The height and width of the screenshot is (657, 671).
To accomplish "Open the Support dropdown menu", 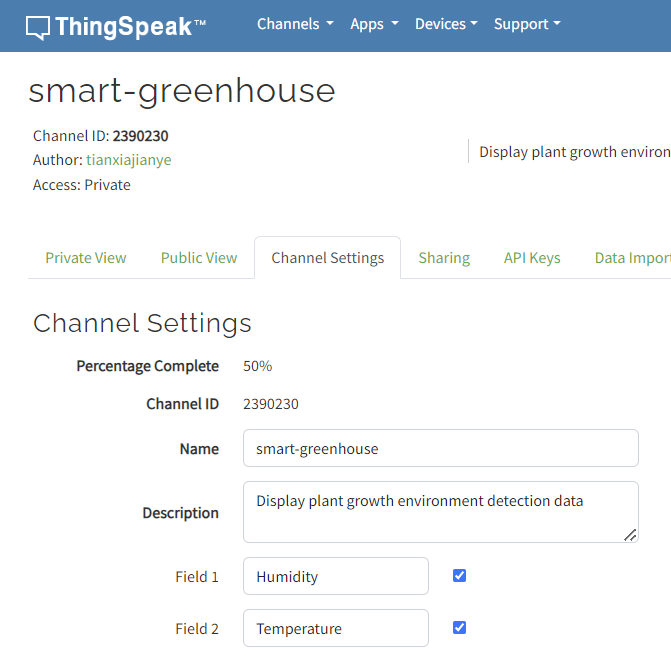I will pos(527,24).
